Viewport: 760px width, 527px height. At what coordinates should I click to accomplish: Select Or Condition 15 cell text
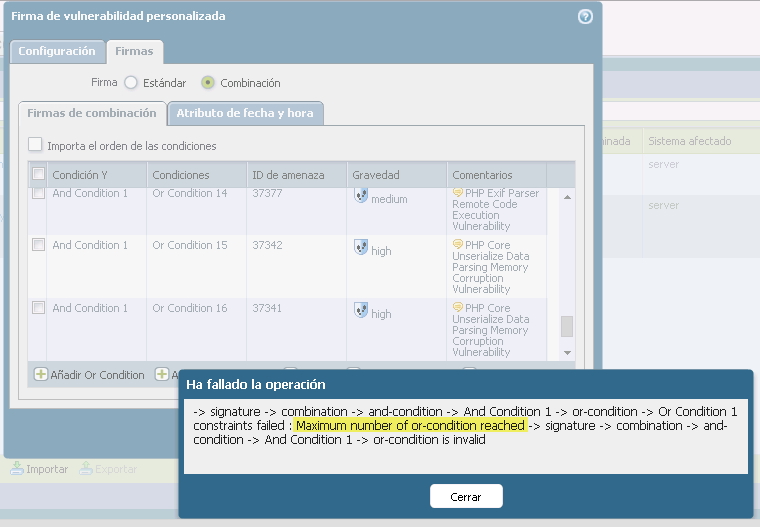pos(190,245)
